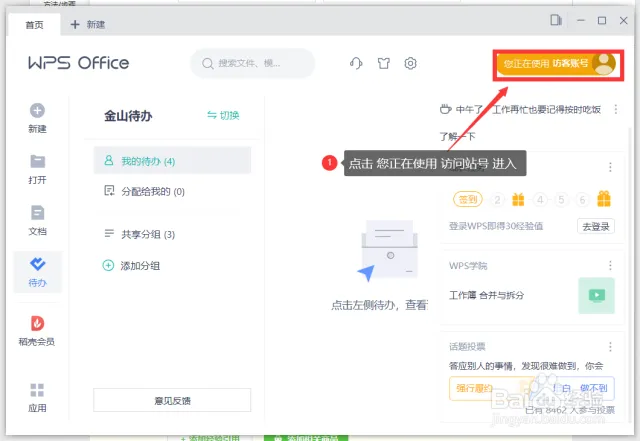Open 稻壳会员 membership in sidebar
This screenshot has height=441, width=640.
(38, 323)
